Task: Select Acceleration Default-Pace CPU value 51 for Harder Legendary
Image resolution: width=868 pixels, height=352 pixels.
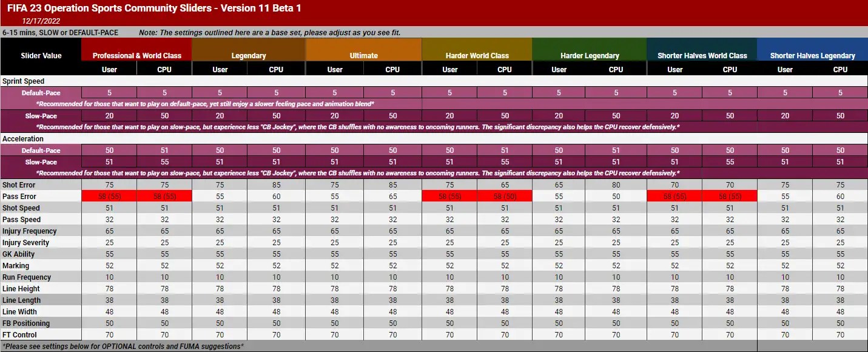Action: point(616,151)
